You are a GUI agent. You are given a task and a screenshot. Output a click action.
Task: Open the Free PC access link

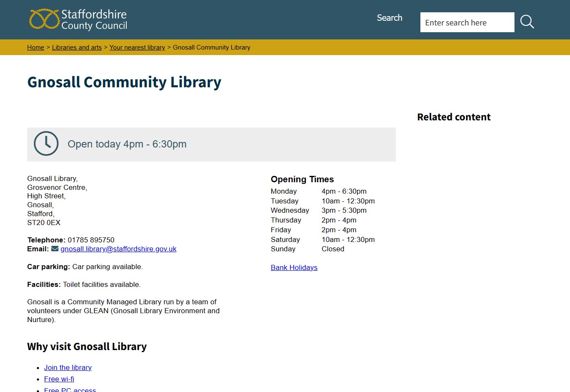tap(70, 389)
